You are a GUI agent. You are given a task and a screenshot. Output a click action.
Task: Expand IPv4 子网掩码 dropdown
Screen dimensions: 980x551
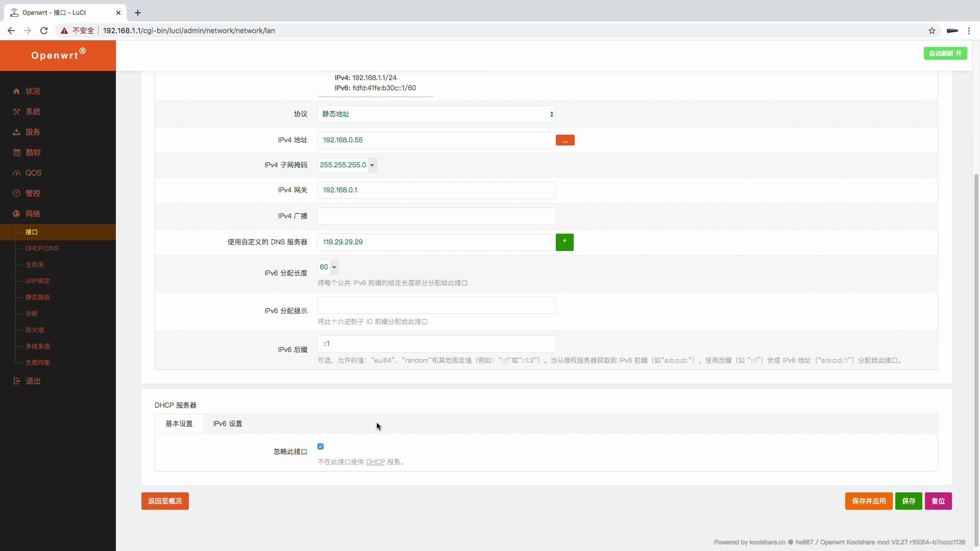[x=372, y=165]
